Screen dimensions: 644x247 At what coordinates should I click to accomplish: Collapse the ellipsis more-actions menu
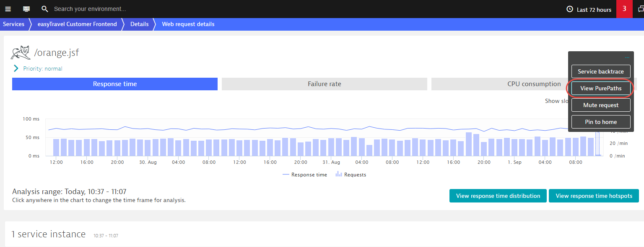click(627, 57)
